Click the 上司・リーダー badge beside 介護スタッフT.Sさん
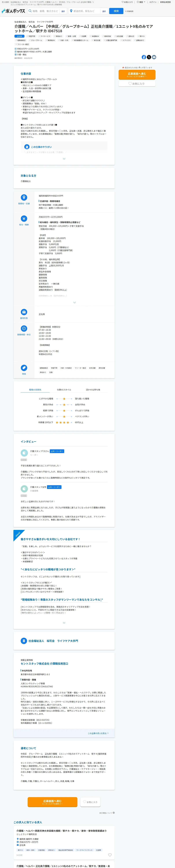 [x=57, y=451]
